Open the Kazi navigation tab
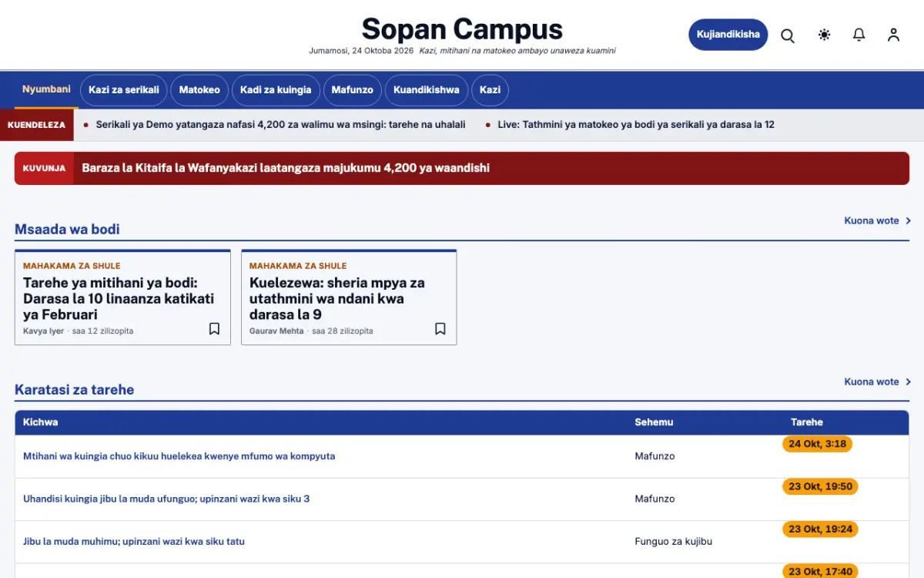 pyautogui.click(x=490, y=90)
